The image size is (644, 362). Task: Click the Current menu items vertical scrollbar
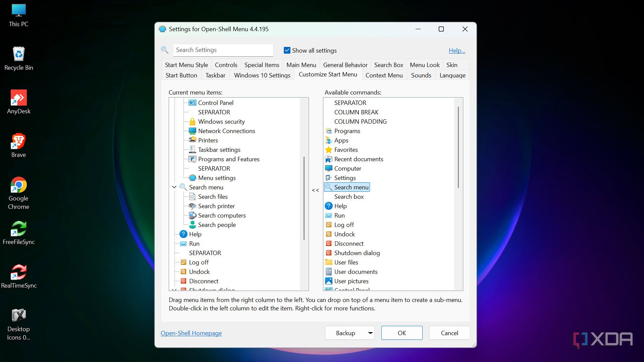(x=304, y=198)
